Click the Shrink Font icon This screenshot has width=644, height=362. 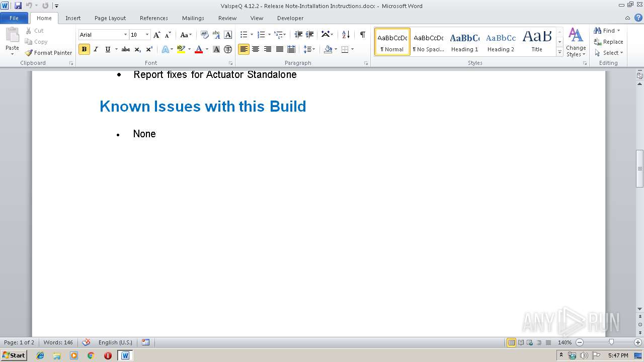coord(168,35)
